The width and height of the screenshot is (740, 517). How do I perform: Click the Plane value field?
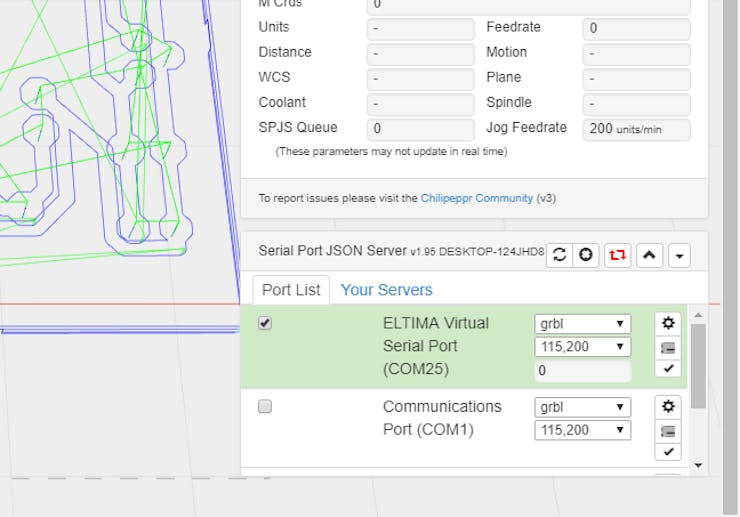[x=636, y=79]
